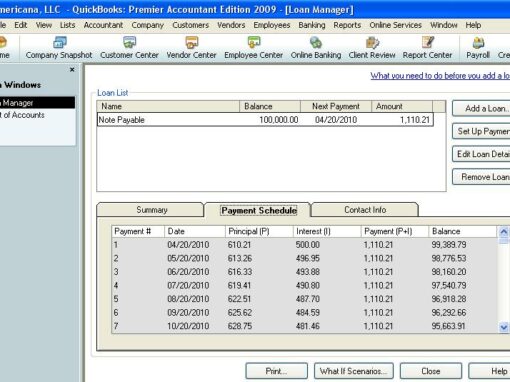This screenshot has height=382, width=510.
Task: Click the Add a Loan button
Action: point(481,109)
